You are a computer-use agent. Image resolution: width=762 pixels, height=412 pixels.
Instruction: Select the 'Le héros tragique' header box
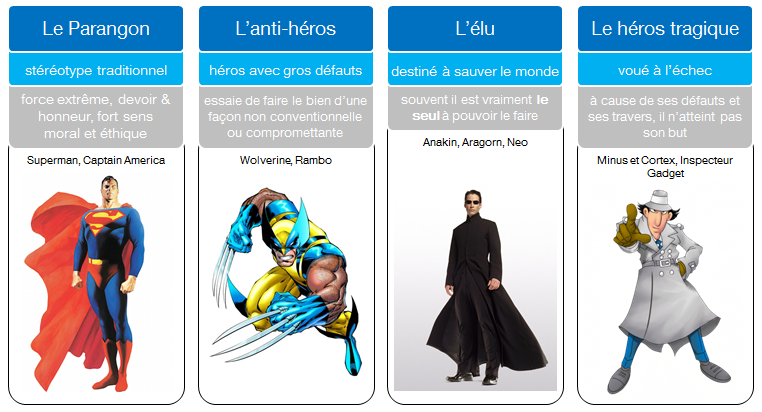665,29
